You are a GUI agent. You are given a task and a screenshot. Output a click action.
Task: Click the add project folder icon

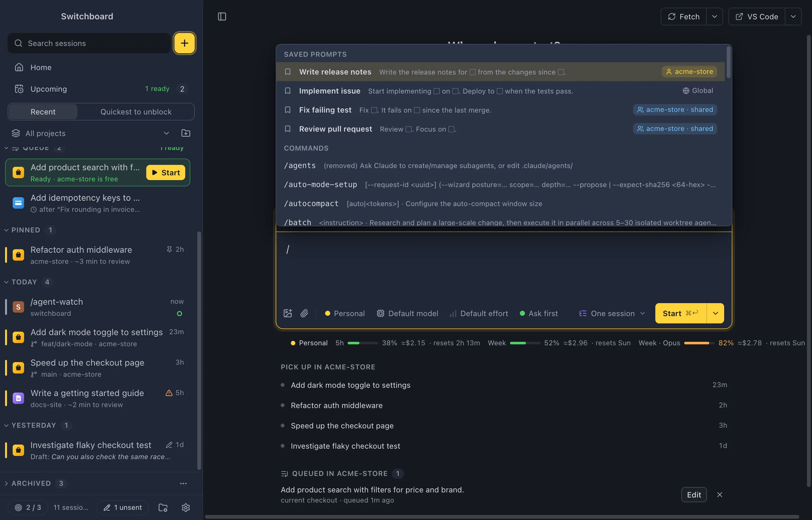pos(186,133)
